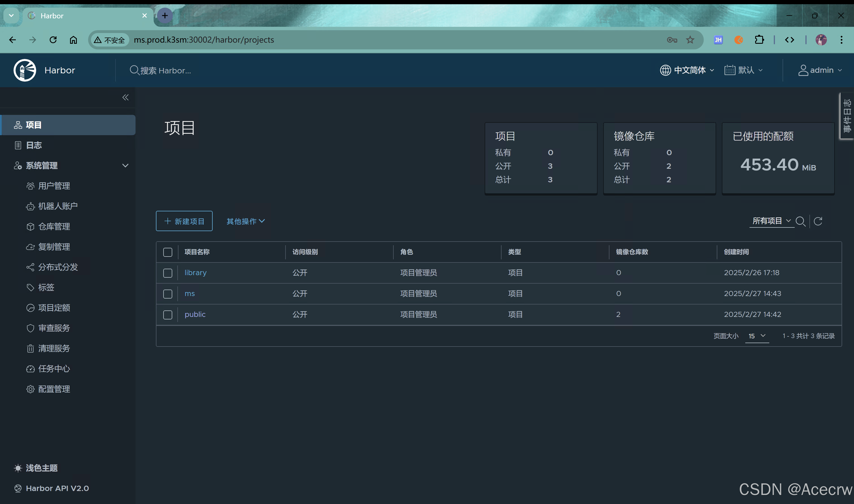Image resolution: width=854 pixels, height=504 pixels.
Task: Open the public project link
Action: (195, 314)
